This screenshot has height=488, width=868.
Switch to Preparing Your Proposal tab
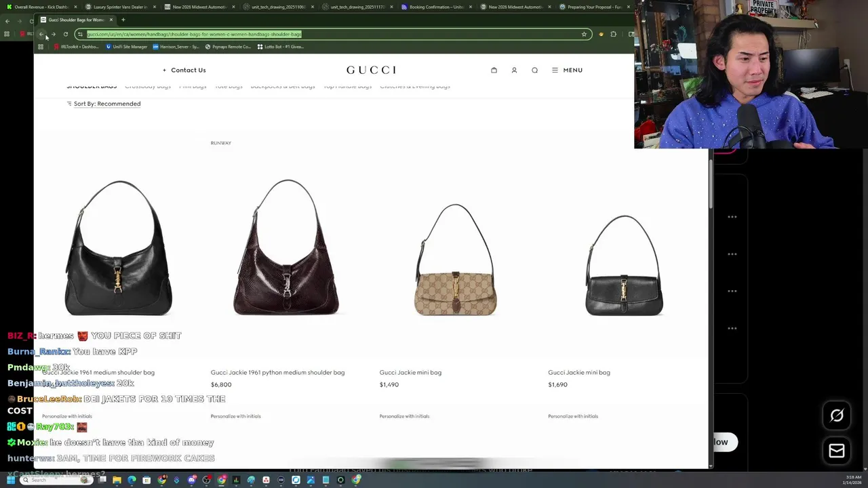pos(594,7)
